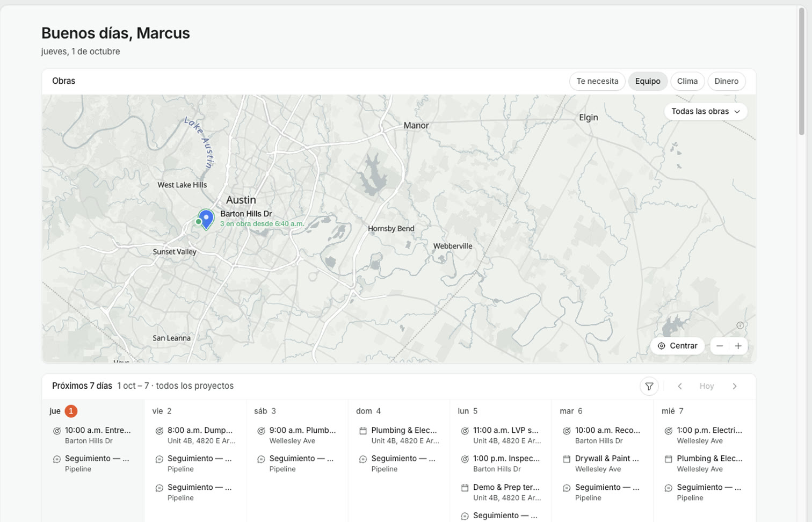812x522 pixels.
Task: Click the vie 2 day header
Action: [x=162, y=411]
